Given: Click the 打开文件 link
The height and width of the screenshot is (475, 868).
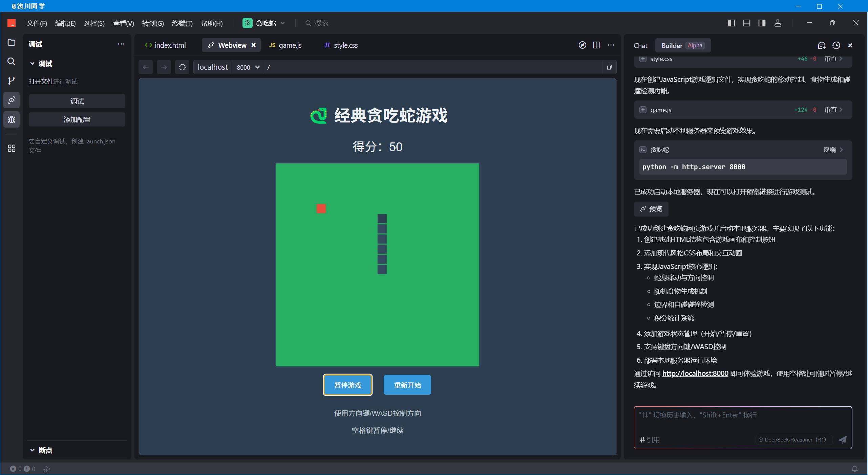Looking at the screenshot, I should click(41, 81).
